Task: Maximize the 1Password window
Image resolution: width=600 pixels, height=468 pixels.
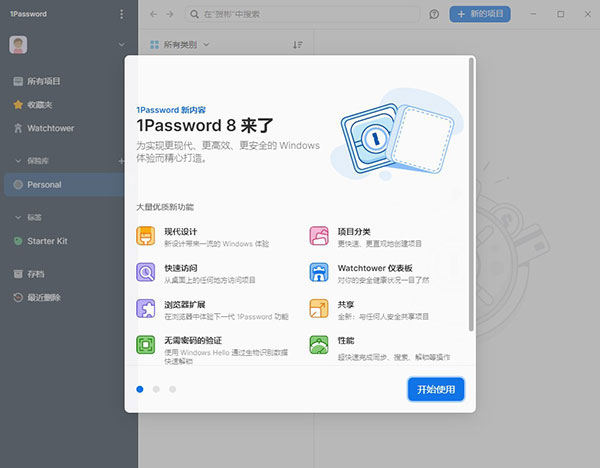Action: tap(561, 14)
